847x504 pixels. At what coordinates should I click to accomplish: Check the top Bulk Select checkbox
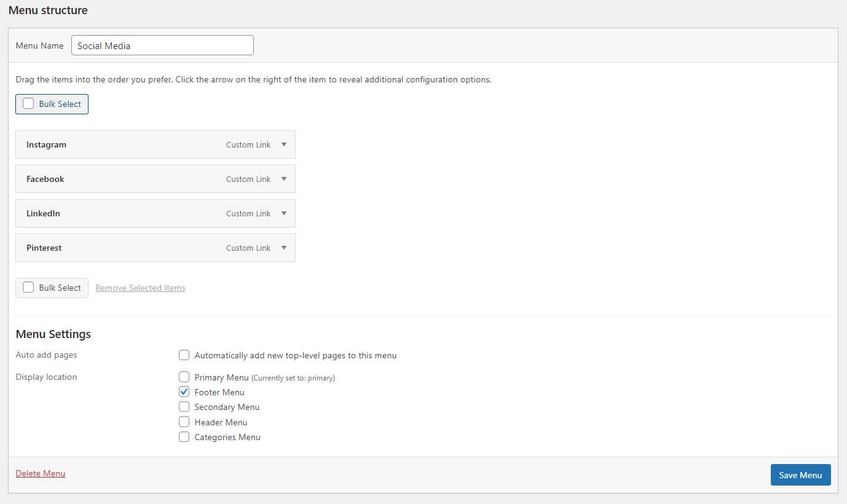click(28, 104)
